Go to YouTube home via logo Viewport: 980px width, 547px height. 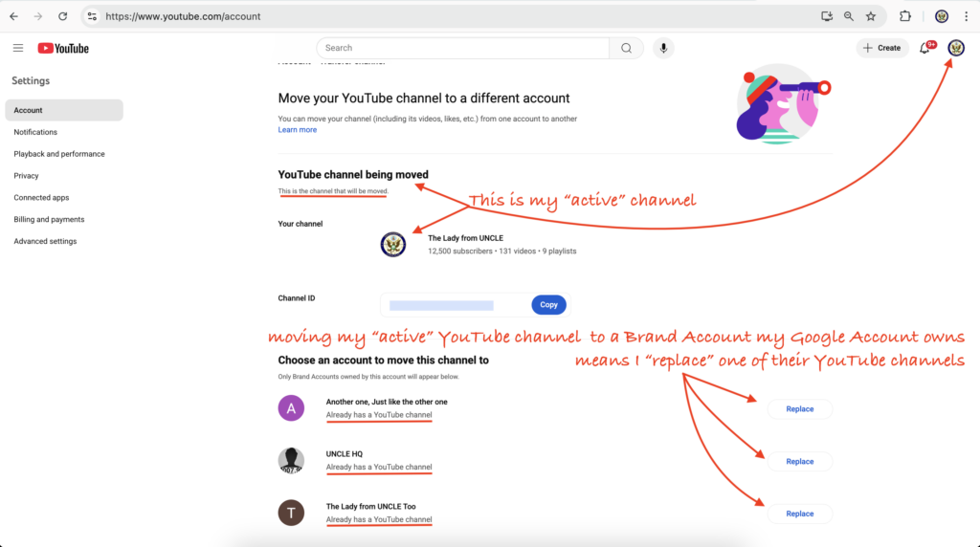(63, 48)
